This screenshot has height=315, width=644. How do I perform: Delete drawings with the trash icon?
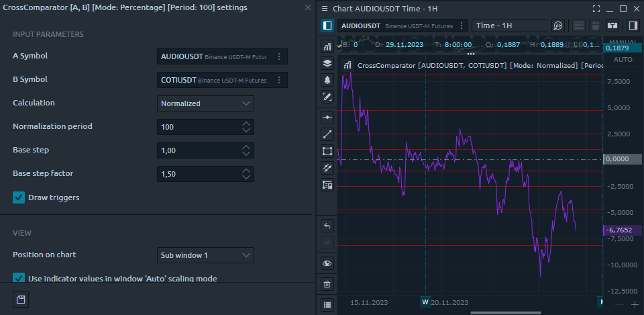[x=327, y=283]
